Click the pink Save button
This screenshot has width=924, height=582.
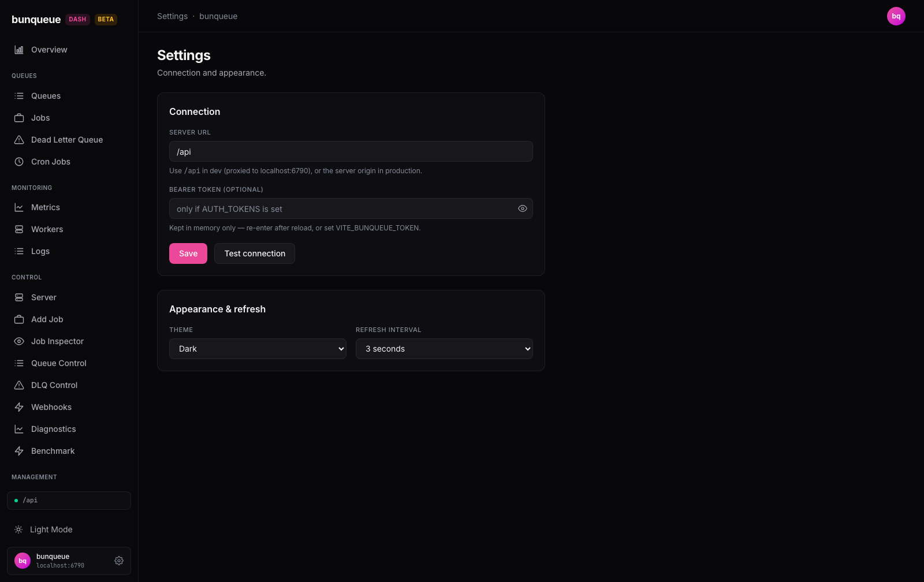coord(188,253)
